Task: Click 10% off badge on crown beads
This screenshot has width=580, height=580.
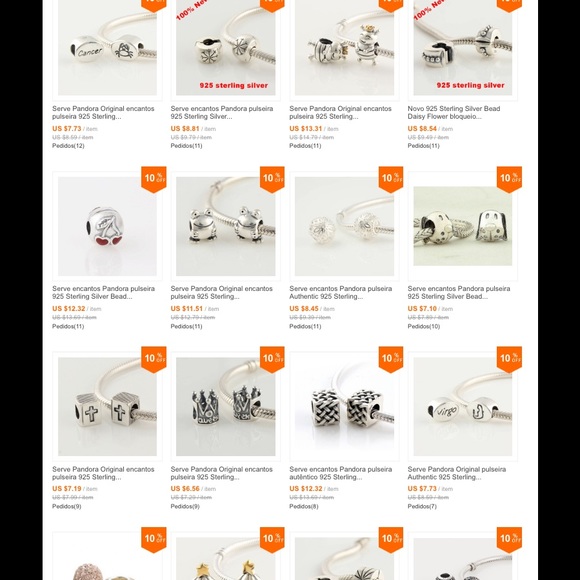Action: tap(272, 360)
